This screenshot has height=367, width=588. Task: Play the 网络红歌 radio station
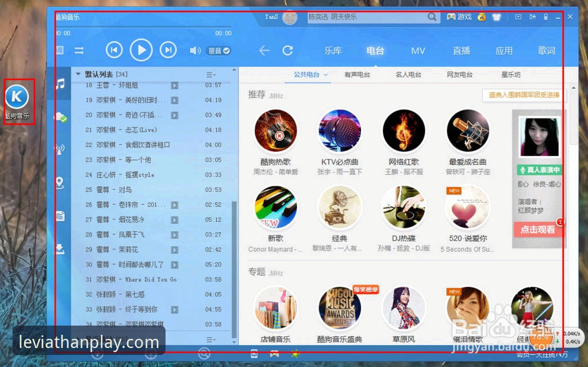point(404,131)
